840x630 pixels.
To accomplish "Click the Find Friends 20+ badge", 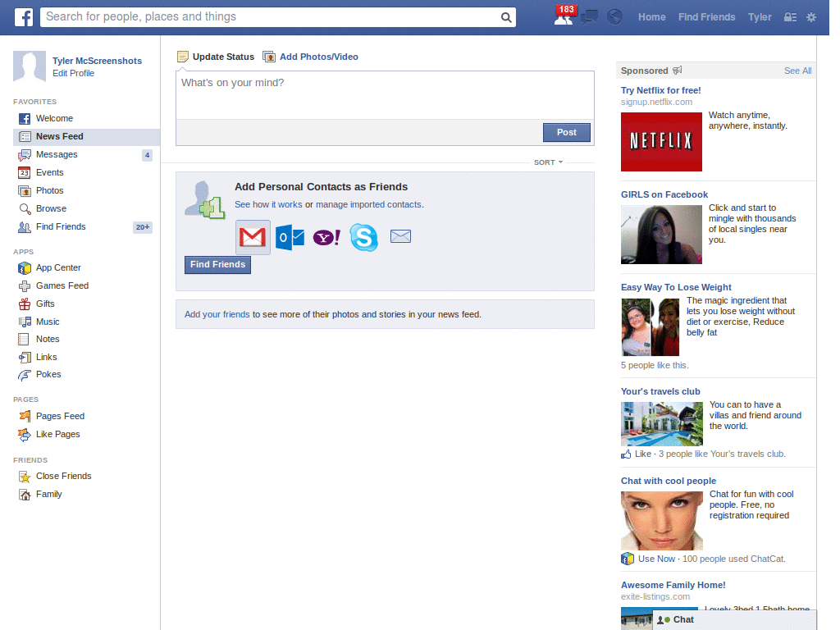I will 143,227.
